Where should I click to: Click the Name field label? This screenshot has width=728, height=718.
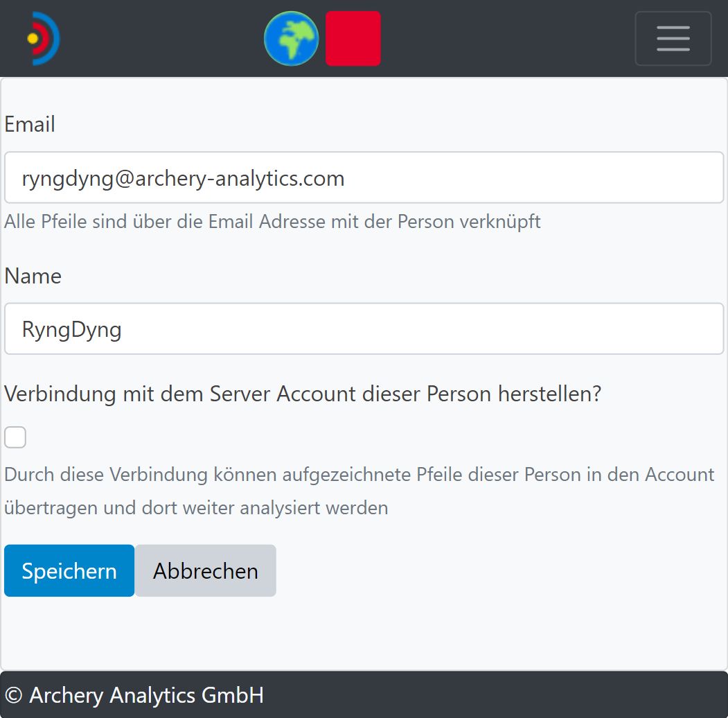coord(33,276)
